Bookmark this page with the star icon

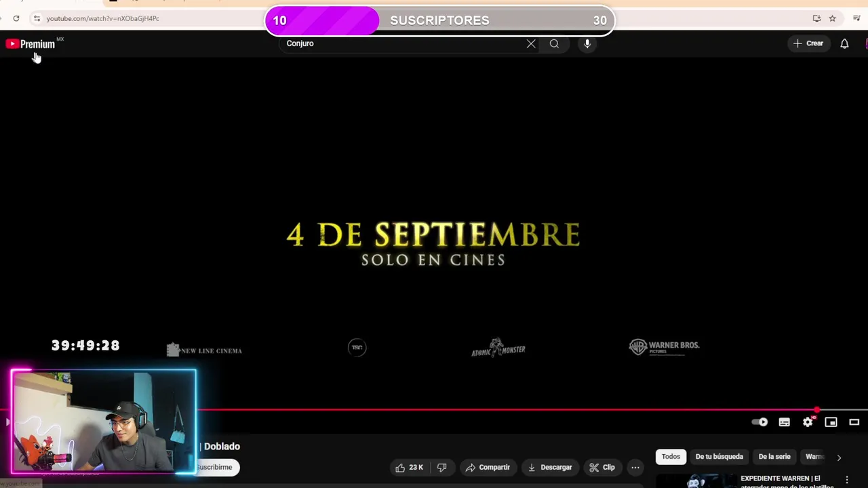(x=833, y=18)
